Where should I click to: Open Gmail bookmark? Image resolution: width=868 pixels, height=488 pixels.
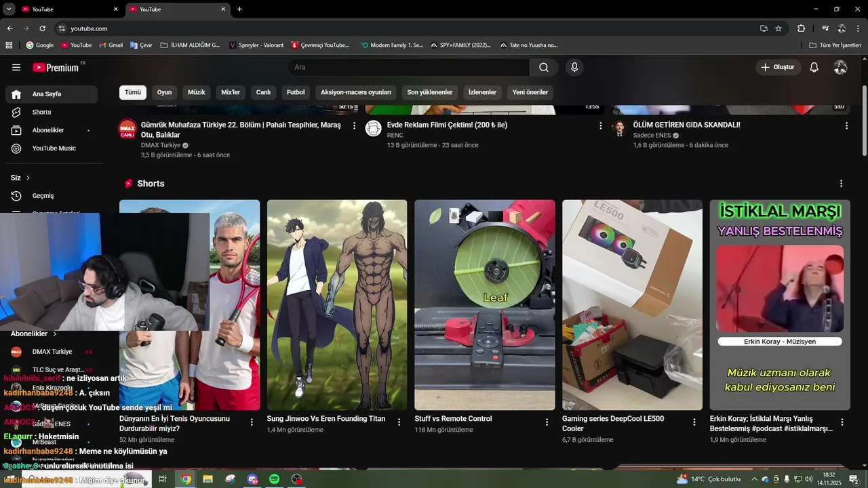click(111, 45)
